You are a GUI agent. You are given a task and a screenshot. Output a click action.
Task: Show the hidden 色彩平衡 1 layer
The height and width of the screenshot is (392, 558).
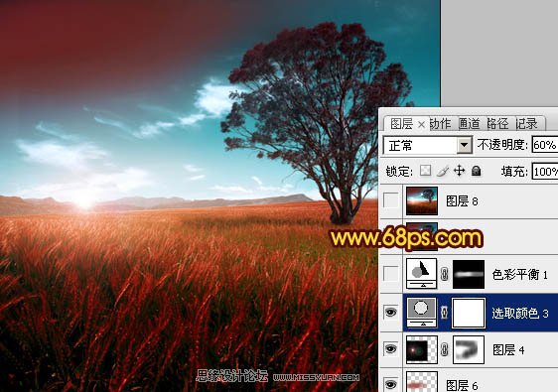pos(391,274)
